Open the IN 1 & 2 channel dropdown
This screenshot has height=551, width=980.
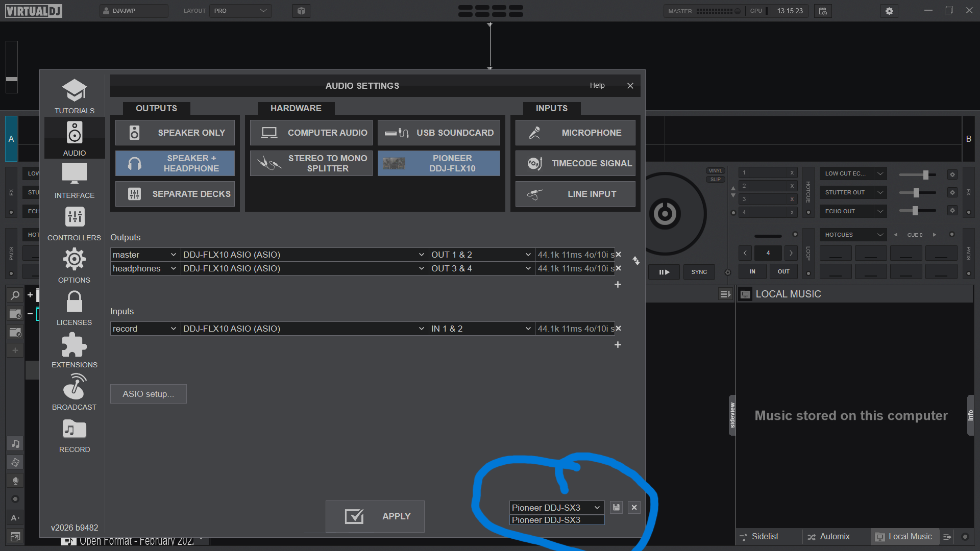coord(481,329)
